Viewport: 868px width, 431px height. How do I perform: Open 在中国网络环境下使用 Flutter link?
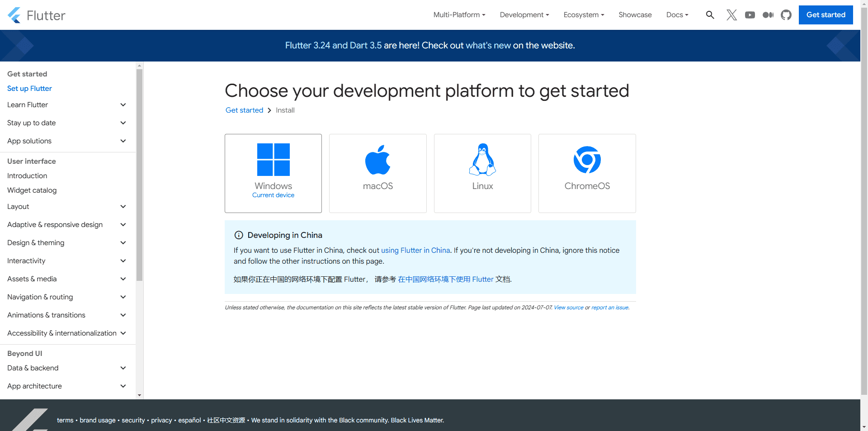pyautogui.click(x=446, y=279)
